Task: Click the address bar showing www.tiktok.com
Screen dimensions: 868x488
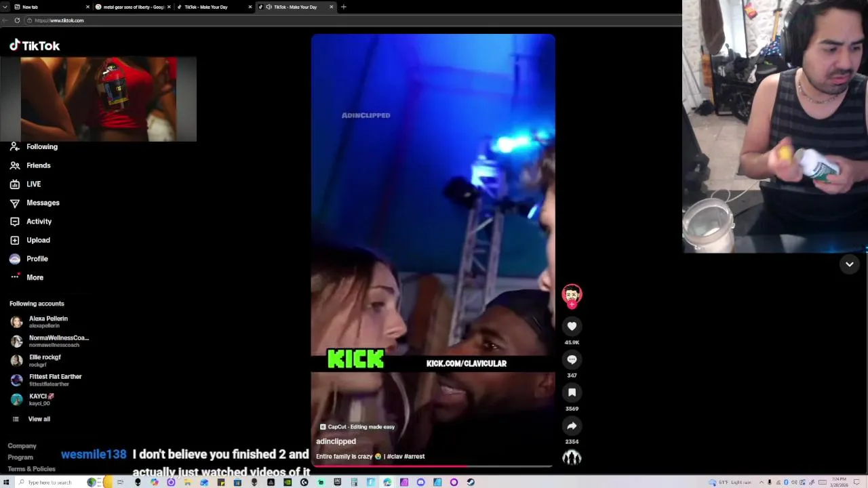Action: click(x=353, y=20)
